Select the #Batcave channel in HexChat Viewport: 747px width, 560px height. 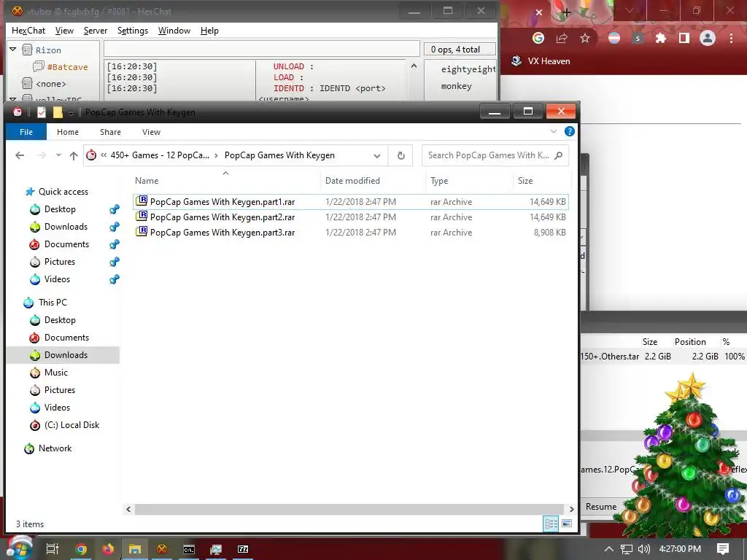[67, 67]
